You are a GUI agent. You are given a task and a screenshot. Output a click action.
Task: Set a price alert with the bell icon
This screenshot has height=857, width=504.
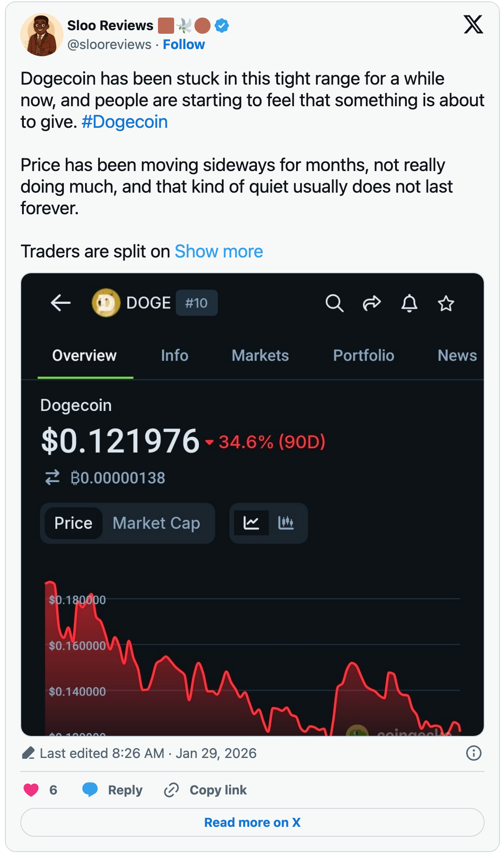[409, 303]
